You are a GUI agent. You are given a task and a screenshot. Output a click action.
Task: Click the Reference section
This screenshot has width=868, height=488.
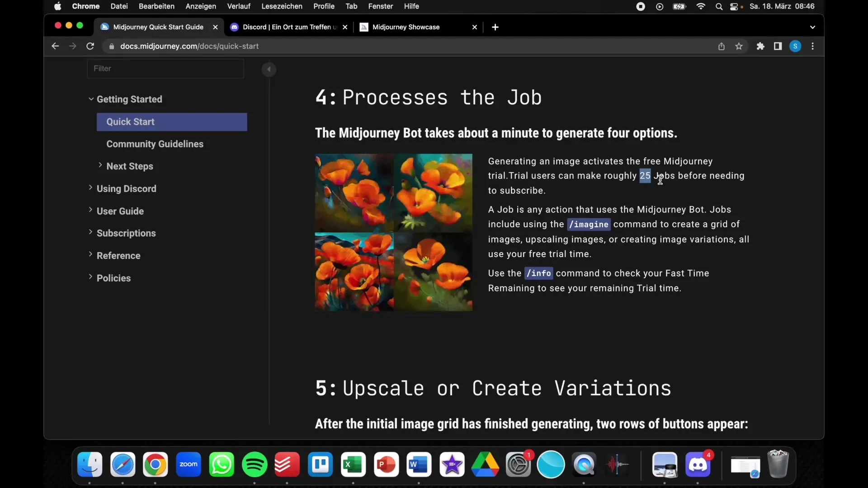(x=118, y=255)
